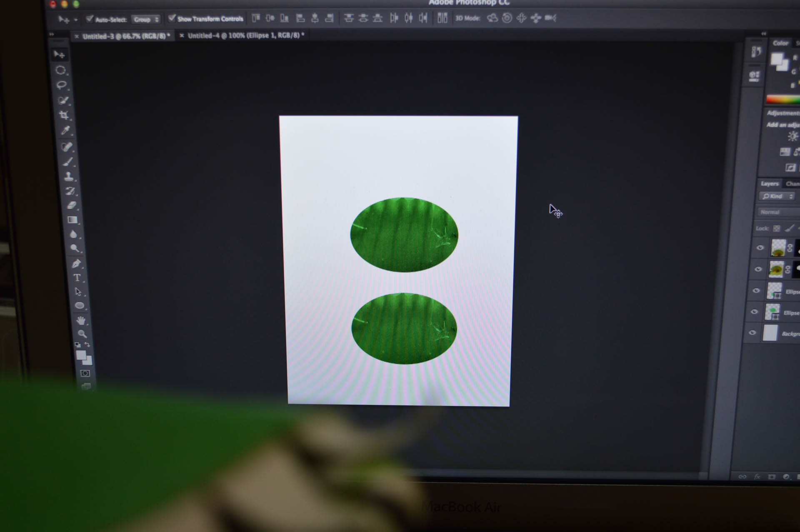Select the Pen tool
Viewport: 800px width, 532px height.
coord(76,263)
